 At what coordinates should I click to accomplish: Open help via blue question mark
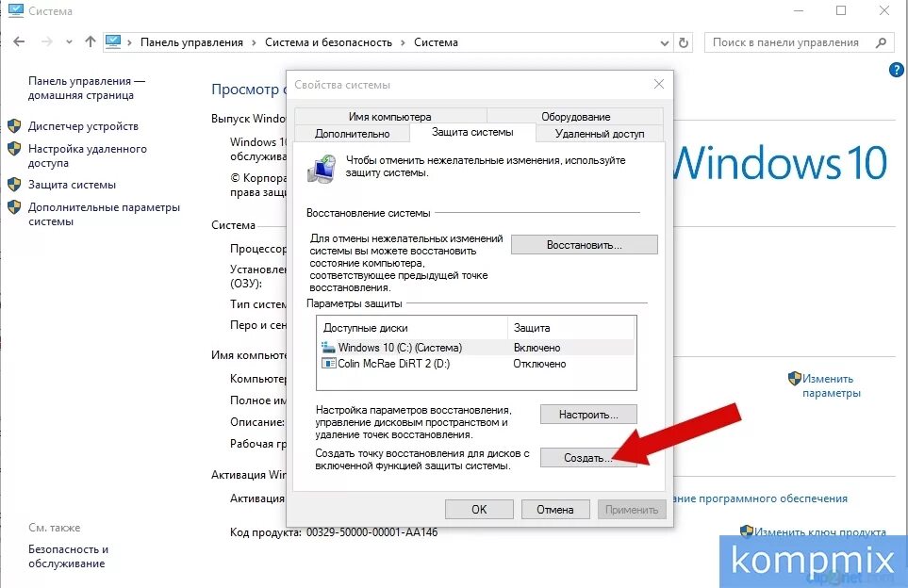pyautogui.click(x=896, y=70)
